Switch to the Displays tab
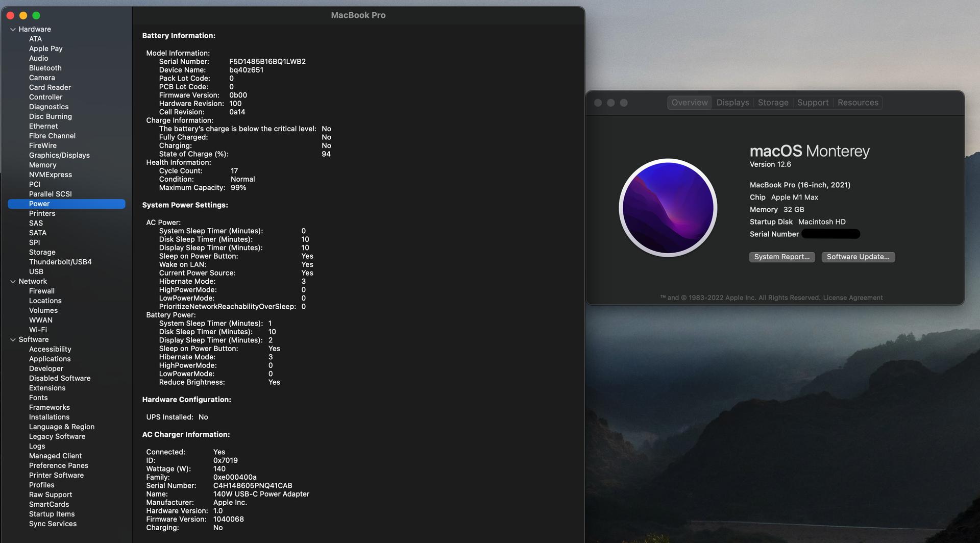 (x=732, y=103)
